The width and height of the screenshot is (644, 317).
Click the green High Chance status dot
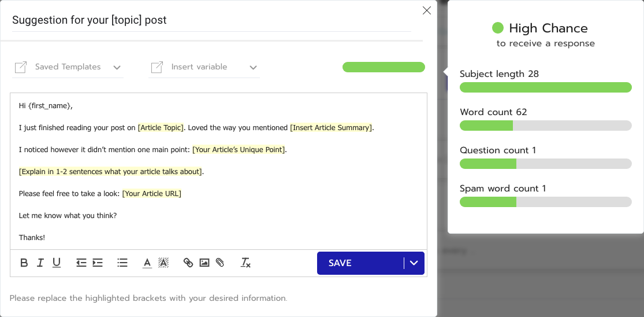(498, 28)
